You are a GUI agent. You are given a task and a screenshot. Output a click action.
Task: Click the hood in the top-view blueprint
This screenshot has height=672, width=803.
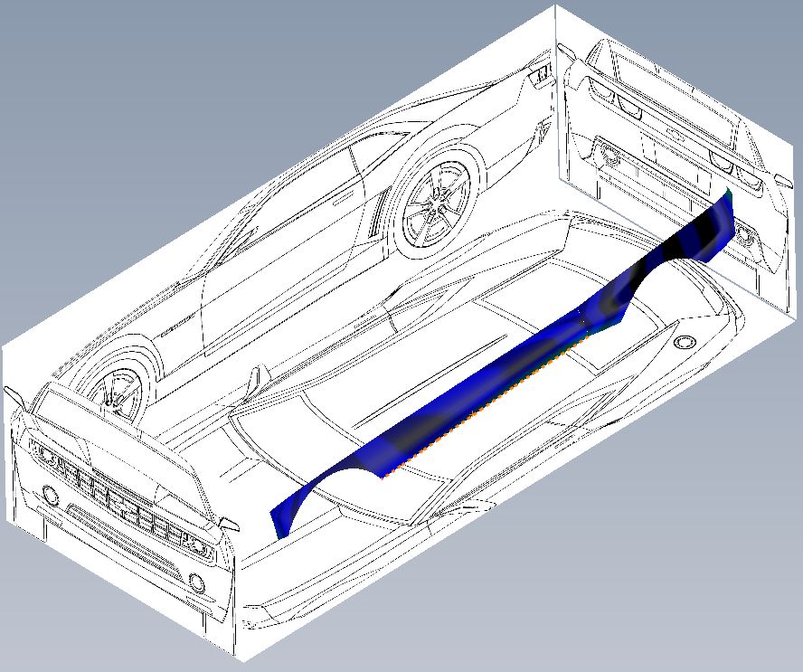(316, 434)
